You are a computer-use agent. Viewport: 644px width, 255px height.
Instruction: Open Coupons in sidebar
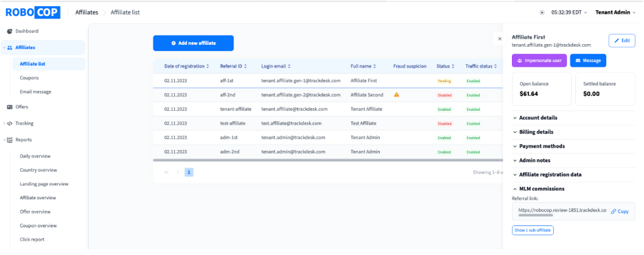point(29,78)
